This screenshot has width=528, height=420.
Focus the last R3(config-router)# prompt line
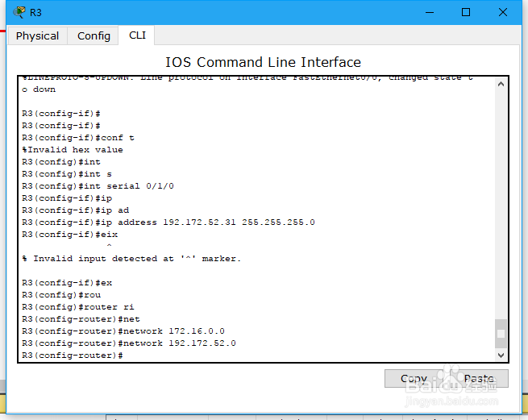pyautogui.click(x=73, y=356)
